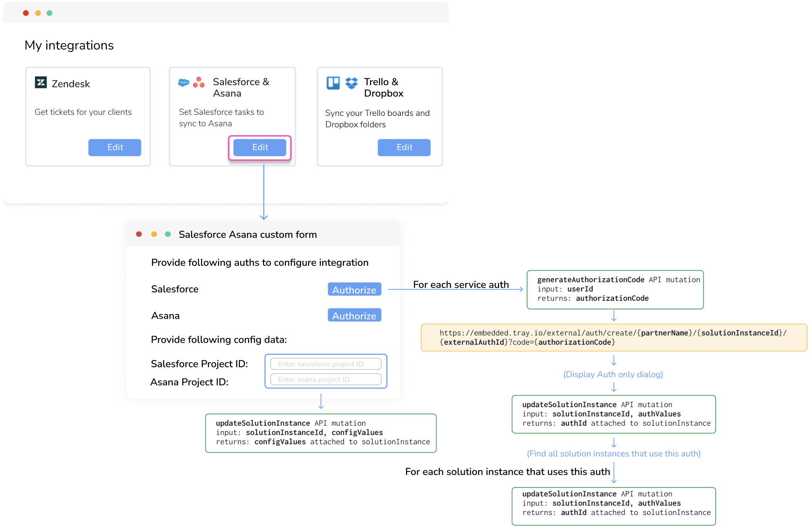Click the generateAuthorizationCode API mutation box
The height and width of the screenshot is (531, 812).
click(614, 289)
